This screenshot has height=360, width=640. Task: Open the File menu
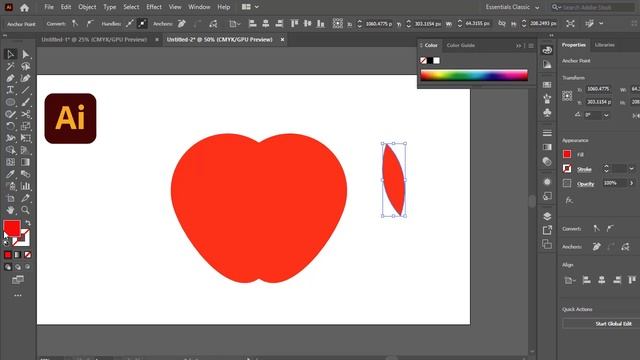point(49,7)
